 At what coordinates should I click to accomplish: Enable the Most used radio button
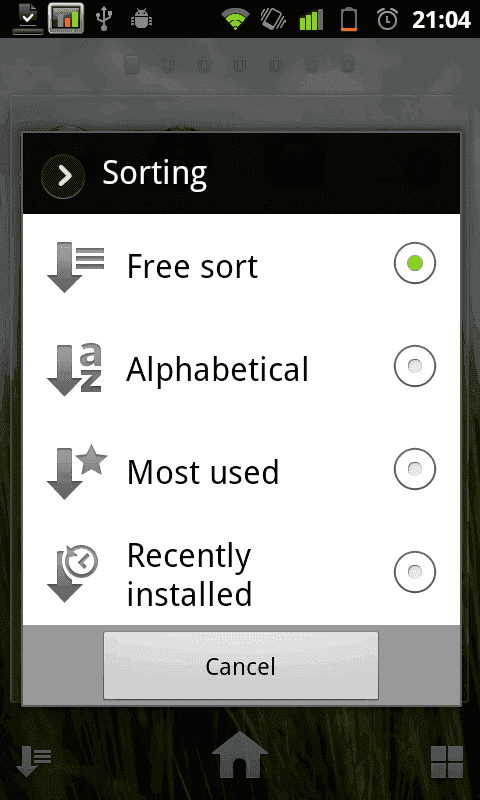pyautogui.click(x=415, y=469)
